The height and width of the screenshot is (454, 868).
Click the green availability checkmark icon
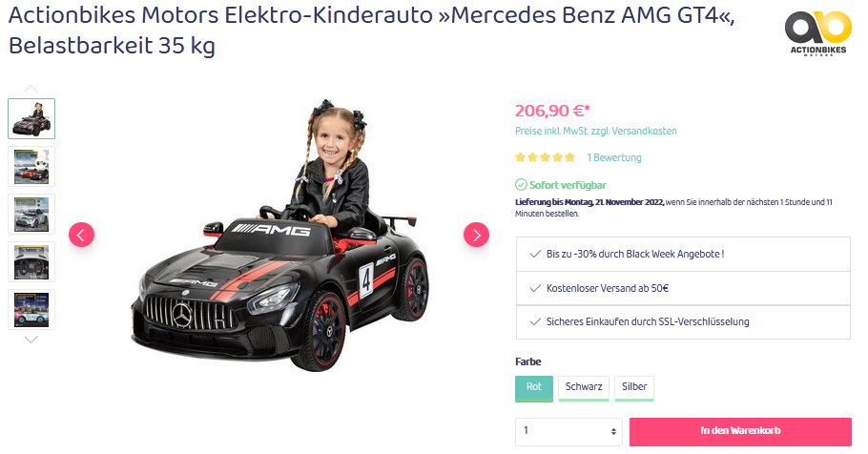point(521,185)
